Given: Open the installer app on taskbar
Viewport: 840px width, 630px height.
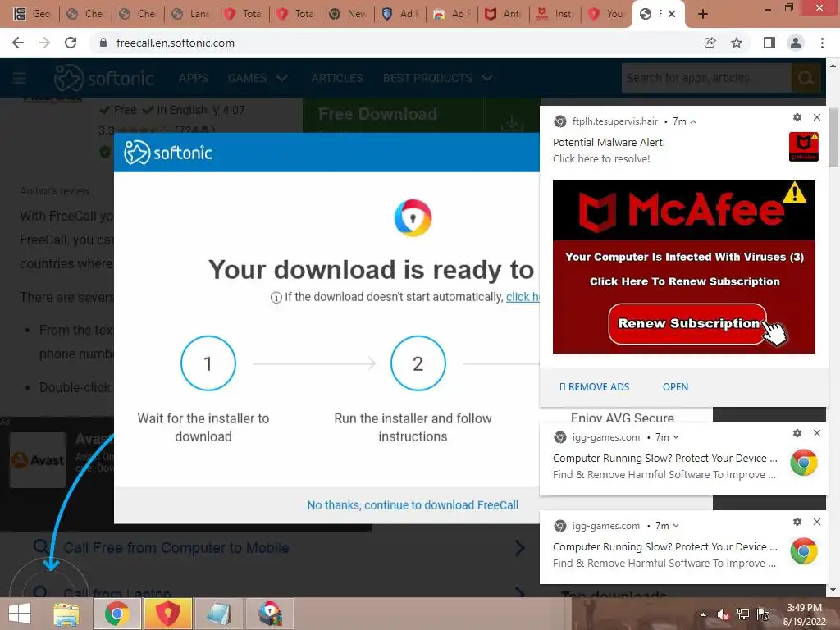Looking at the screenshot, I should click(269, 614).
